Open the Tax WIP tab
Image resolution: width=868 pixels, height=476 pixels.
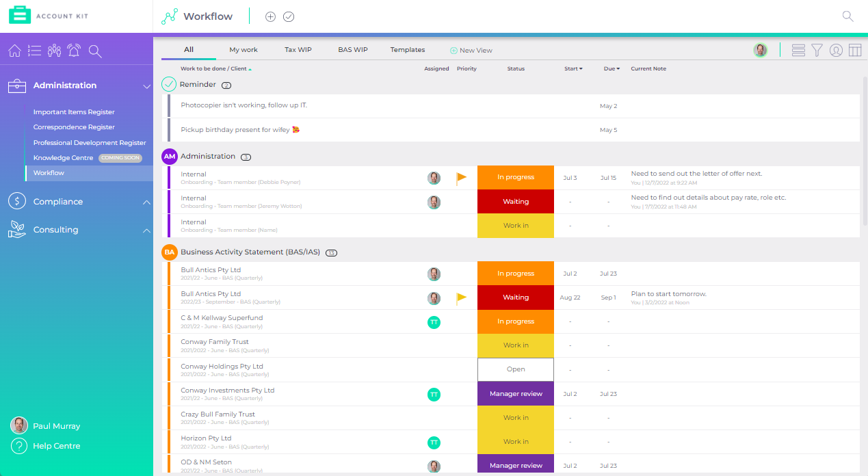(x=298, y=49)
